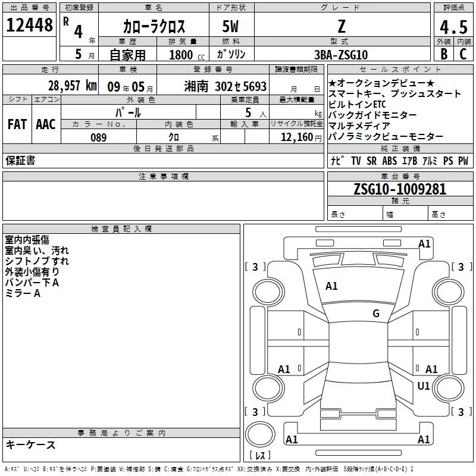Click the car name カローラクロス
The image size is (476, 476).
click(x=154, y=27)
